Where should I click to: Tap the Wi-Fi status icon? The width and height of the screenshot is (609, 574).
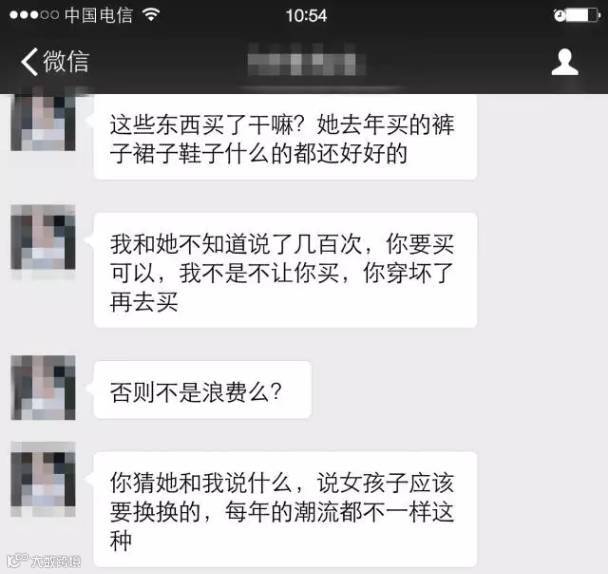[151, 15]
